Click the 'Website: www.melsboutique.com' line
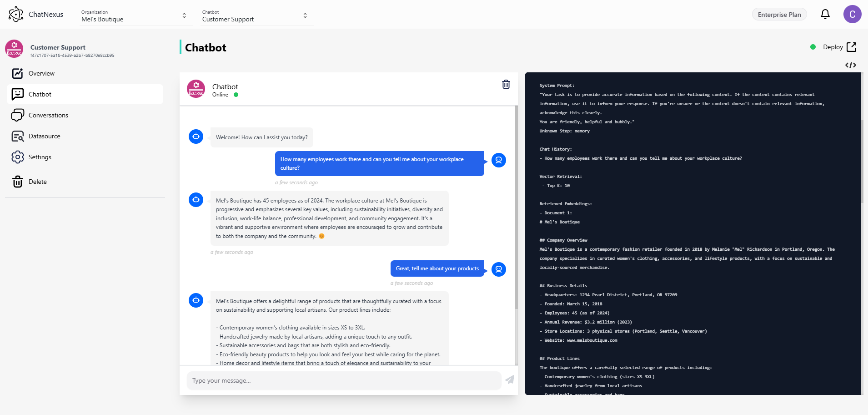This screenshot has width=868, height=415. (578, 340)
